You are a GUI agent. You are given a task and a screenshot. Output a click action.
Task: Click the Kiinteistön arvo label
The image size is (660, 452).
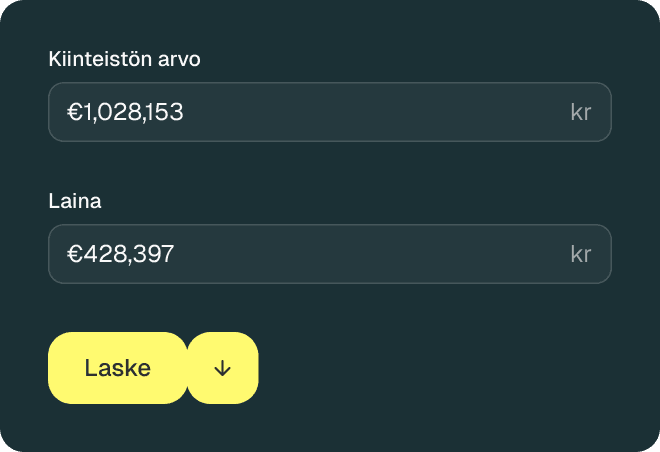click(124, 59)
